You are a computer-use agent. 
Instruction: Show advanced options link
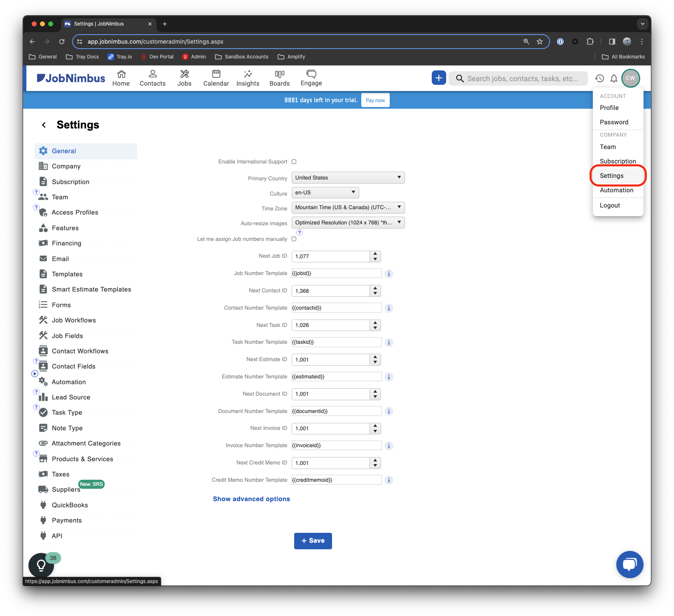[251, 499]
